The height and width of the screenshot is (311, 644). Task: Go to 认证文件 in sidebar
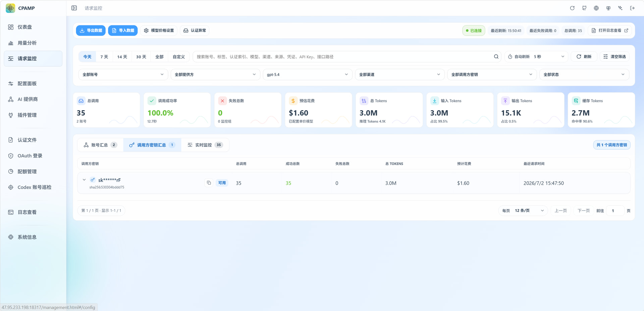pos(33,140)
